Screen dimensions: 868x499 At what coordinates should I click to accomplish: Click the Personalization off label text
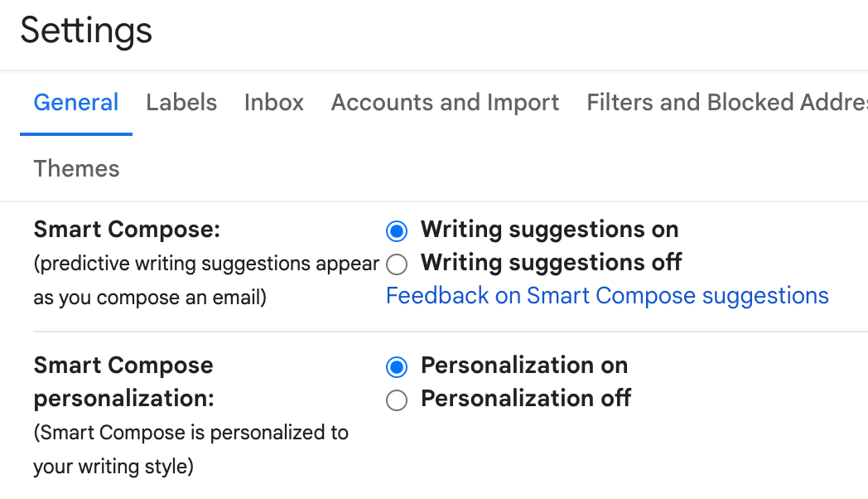tap(526, 399)
